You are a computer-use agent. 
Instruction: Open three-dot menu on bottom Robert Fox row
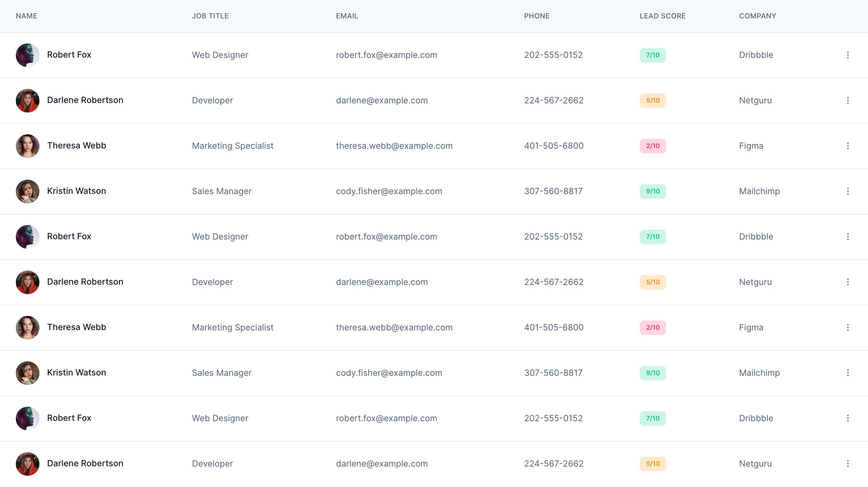(x=848, y=418)
